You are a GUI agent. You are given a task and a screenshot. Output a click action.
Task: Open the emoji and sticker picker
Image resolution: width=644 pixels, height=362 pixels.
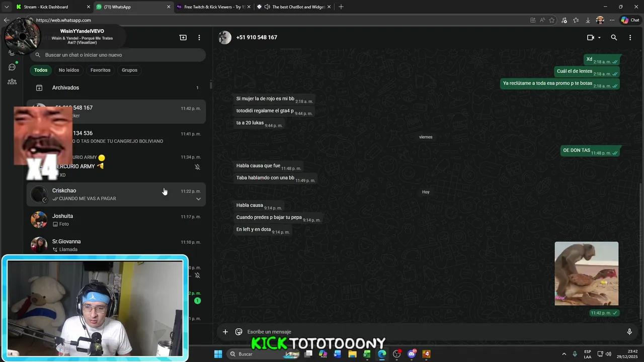[239, 332]
